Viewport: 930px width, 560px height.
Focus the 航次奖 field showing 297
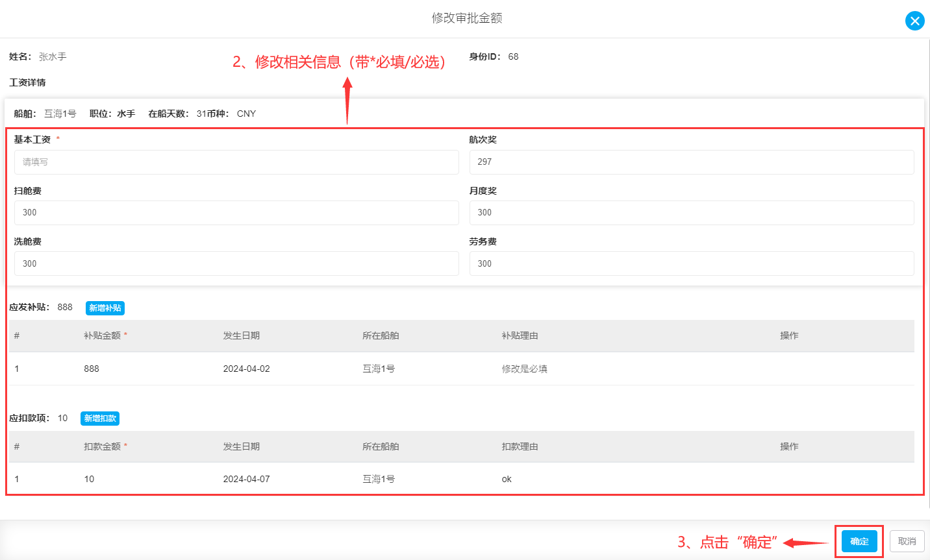(692, 162)
